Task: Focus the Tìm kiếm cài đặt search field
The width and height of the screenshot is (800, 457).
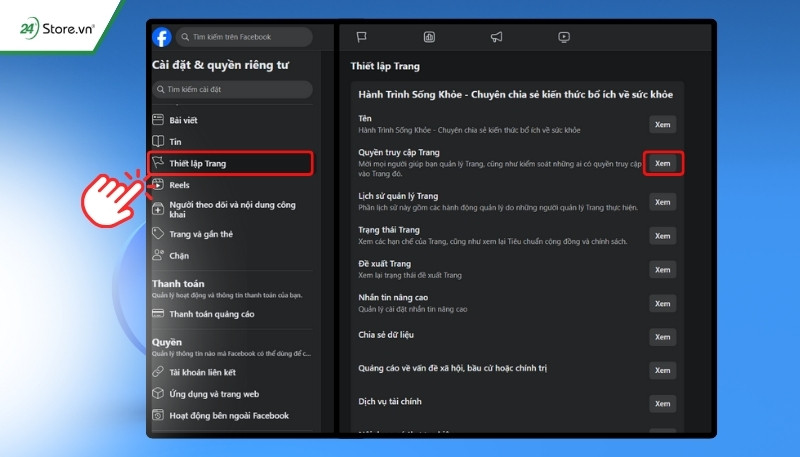Action: pos(232,89)
